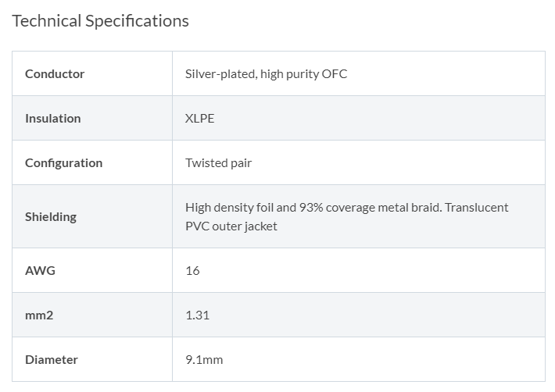Select the Diameter label cell
The image size is (555, 392).
[x=92, y=359]
